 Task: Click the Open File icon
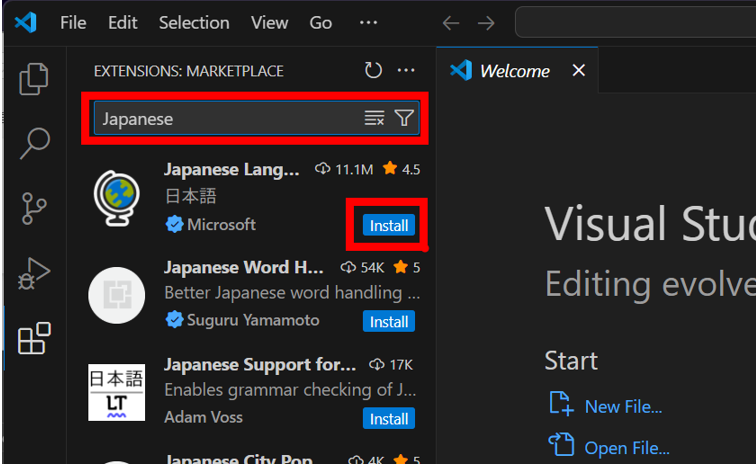(x=561, y=444)
